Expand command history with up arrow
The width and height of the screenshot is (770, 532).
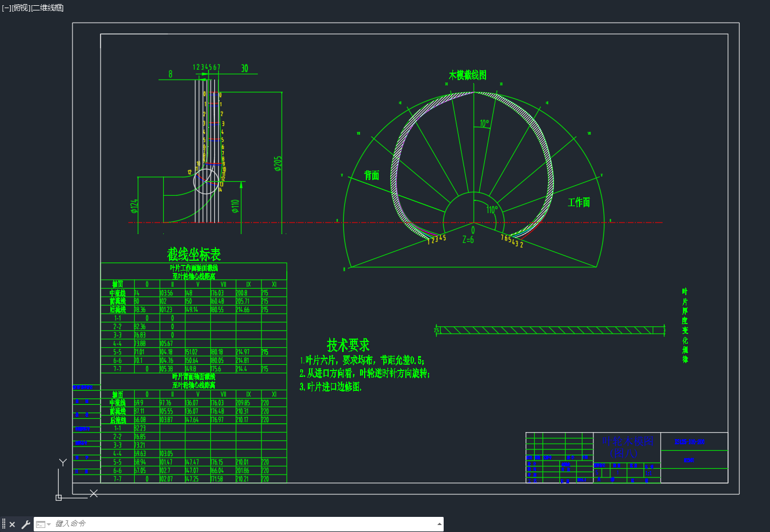[440, 524]
